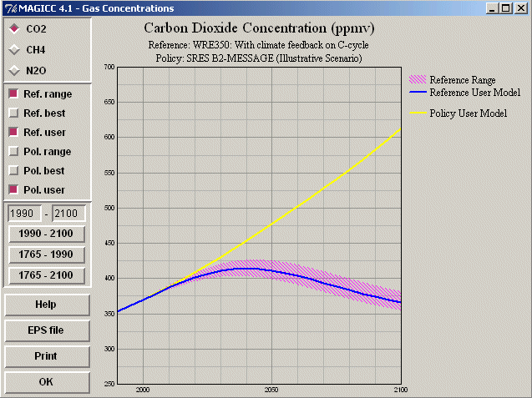Image resolution: width=532 pixels, height=398 pixels.
Task: Disable the Ref. range checkbox
Action: click(13, 94)
